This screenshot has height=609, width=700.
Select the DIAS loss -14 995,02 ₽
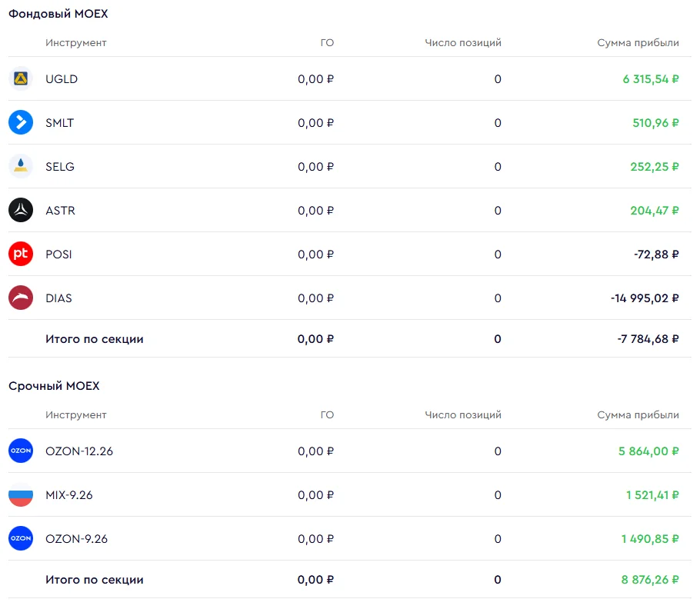click(645, 298)
